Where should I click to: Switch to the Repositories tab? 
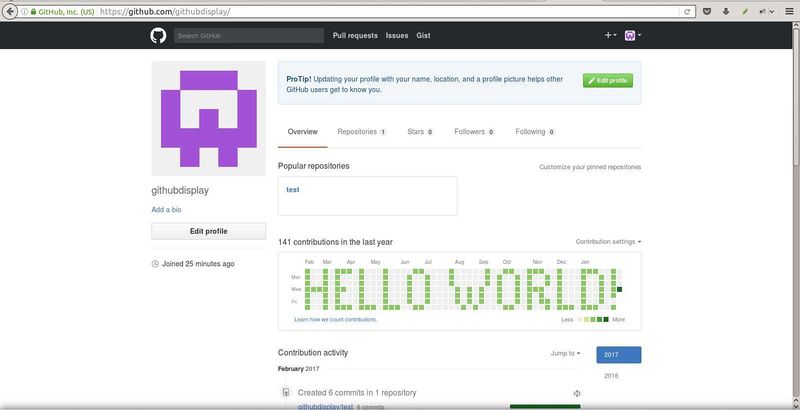362,132
